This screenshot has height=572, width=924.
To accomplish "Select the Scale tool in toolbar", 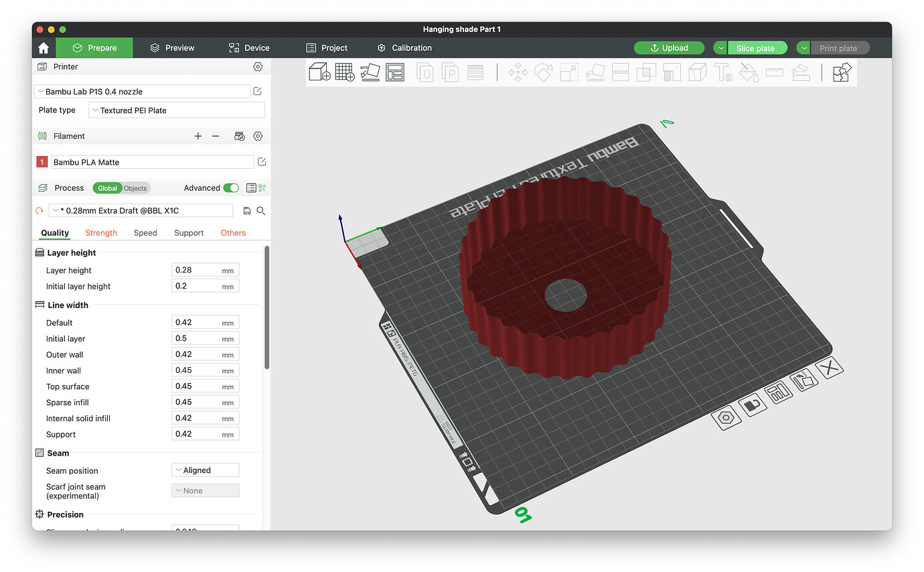I will point(569,72).
